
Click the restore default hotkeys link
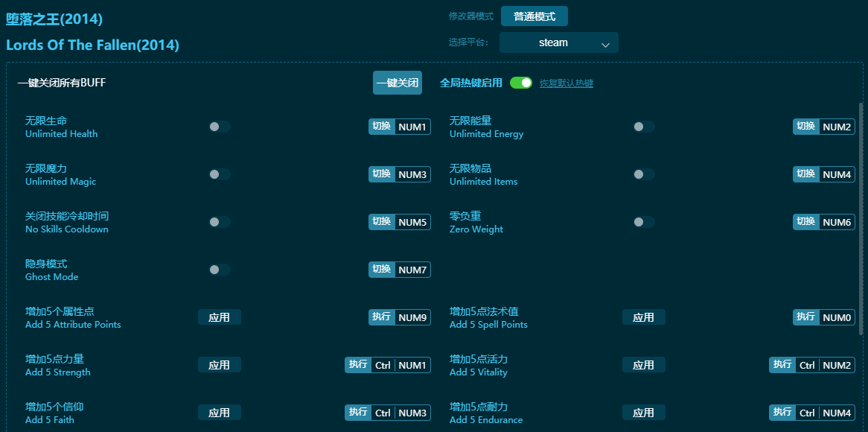(x=567, y=83)
